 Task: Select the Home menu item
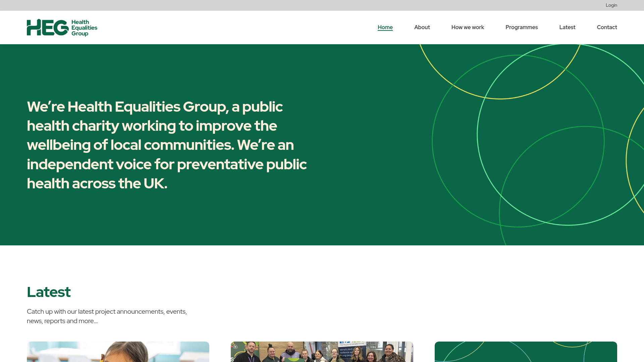(385, 27)
